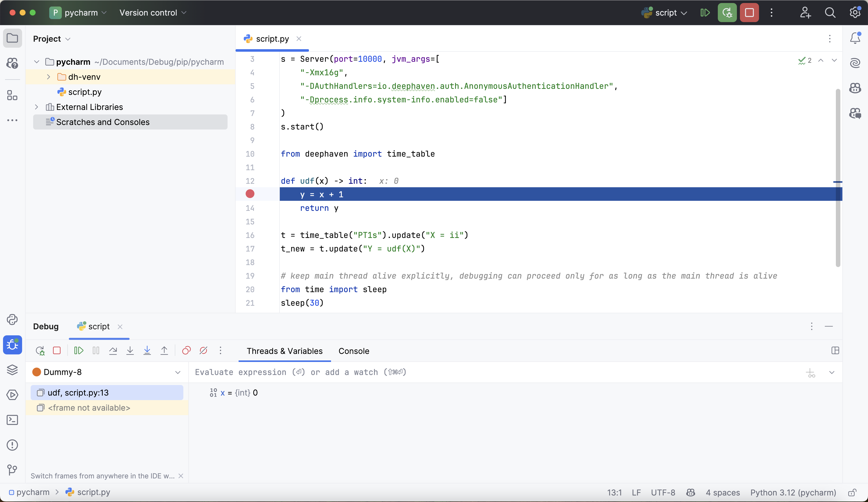Click the Step Over debug icon
Image resolution: width=868 pixels, height=502 pixels.
pyautogui.click(x=113, y=351)
